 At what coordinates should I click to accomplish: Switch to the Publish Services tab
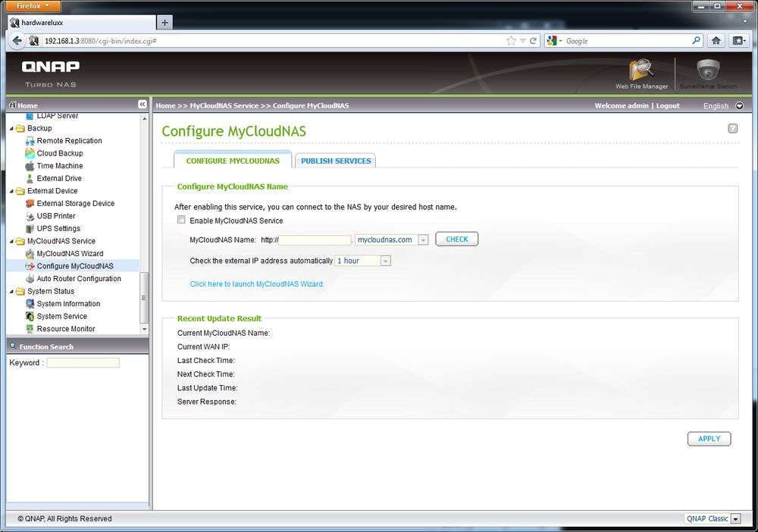click(x=336, y=161)
